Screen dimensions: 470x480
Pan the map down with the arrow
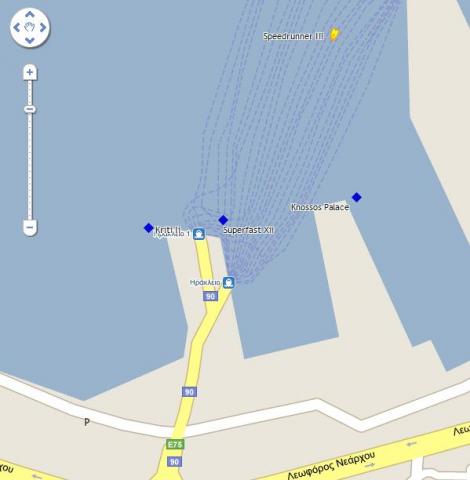tap(30, 41)
